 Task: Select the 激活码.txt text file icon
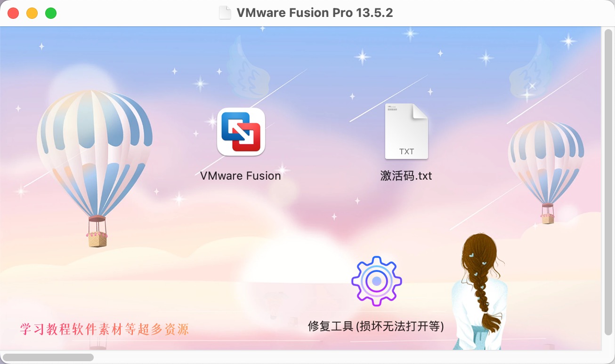(x=406, y=131)
